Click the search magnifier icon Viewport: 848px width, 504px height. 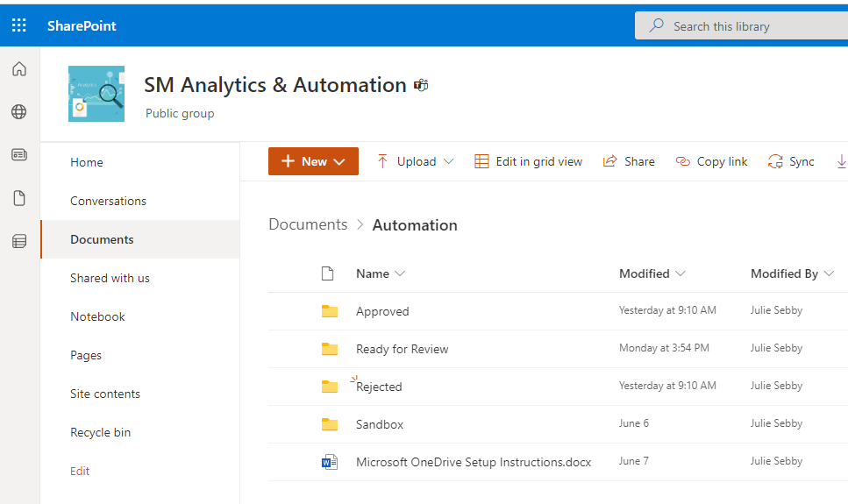pyautogui.click(x=656, y=25)
